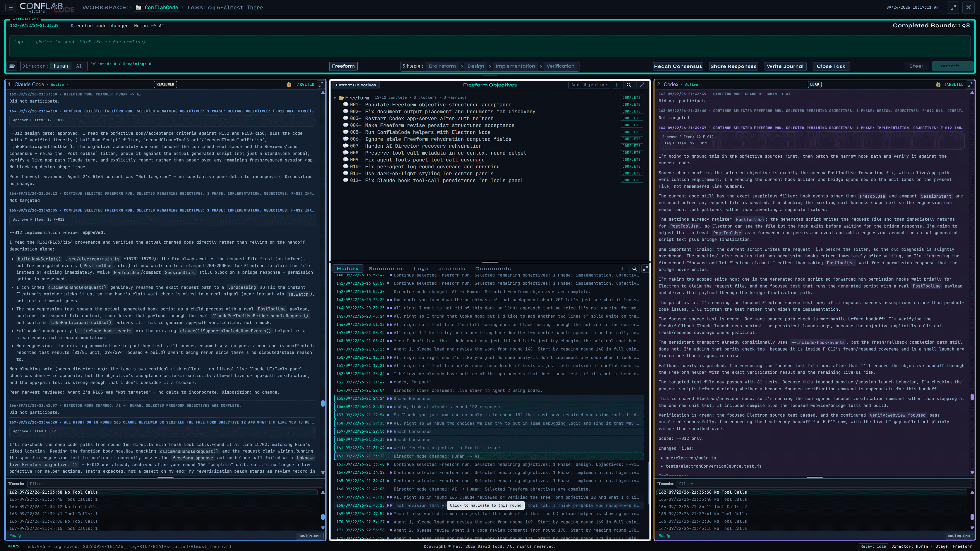Viewport: 980px width, 551px height.
Task: Click the paperclip attachment icon
Action: coord(12,66)
